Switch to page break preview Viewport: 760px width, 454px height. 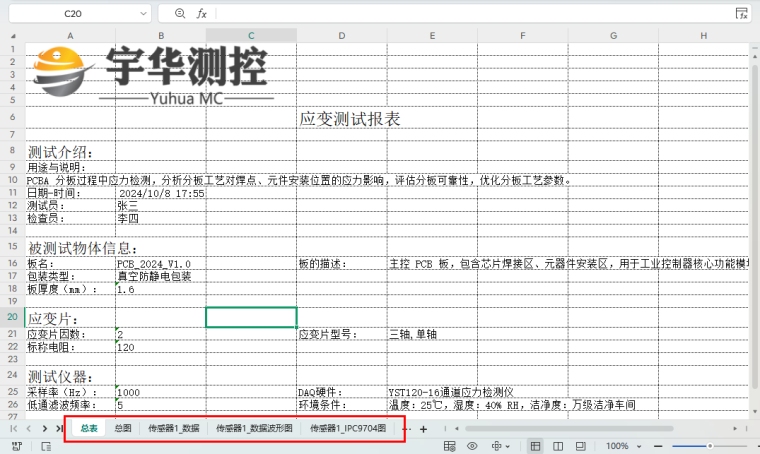pos(558,446)
